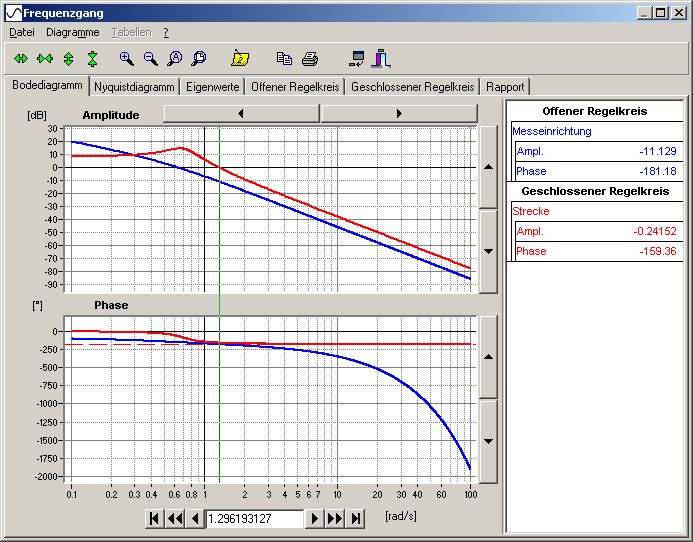The width and height of the screenshot is (693, 542).
Task: Maximize the Frequenzgang window
Action: [661, 13]
